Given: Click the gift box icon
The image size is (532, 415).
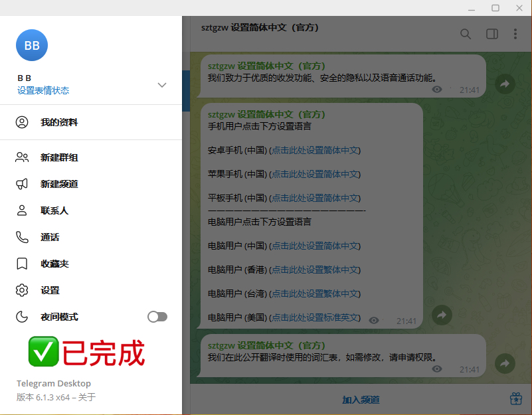Looking at the screenshot, I should click(516, 398).
